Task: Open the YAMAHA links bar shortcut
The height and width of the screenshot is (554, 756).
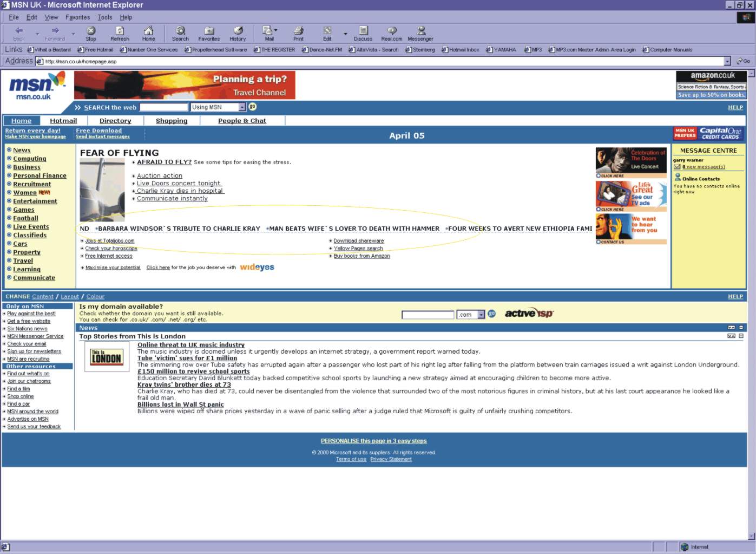Action: (501, 50)
